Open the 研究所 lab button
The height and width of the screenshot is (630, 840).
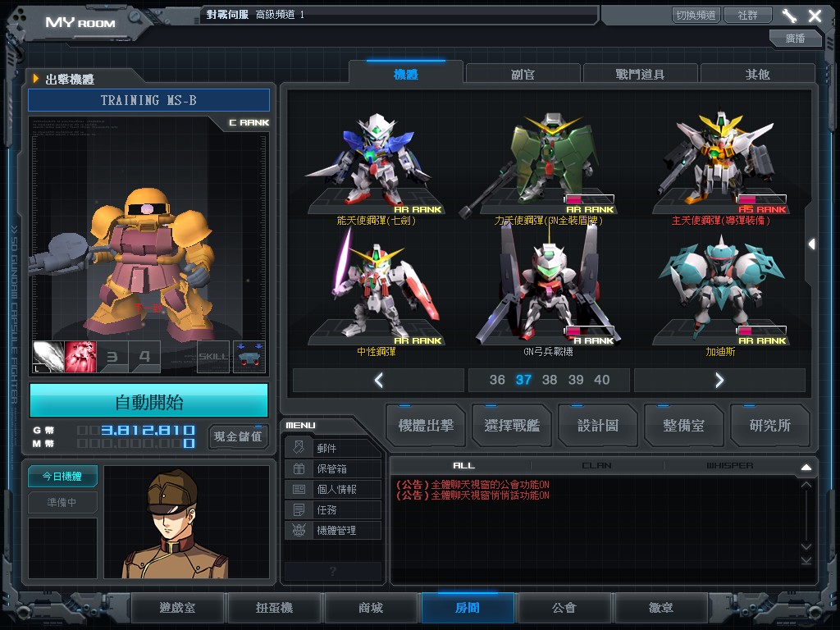click(x=769, y=426)
